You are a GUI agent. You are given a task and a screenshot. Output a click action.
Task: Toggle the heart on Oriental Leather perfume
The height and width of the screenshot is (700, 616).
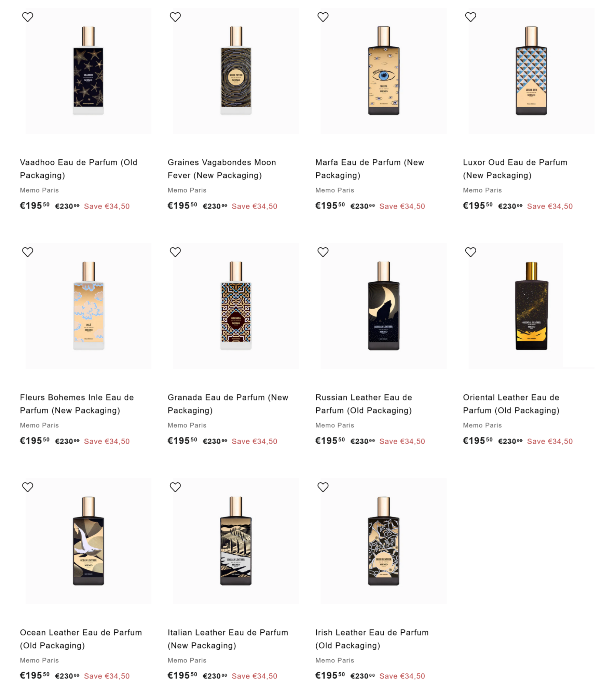pos(470,252)
